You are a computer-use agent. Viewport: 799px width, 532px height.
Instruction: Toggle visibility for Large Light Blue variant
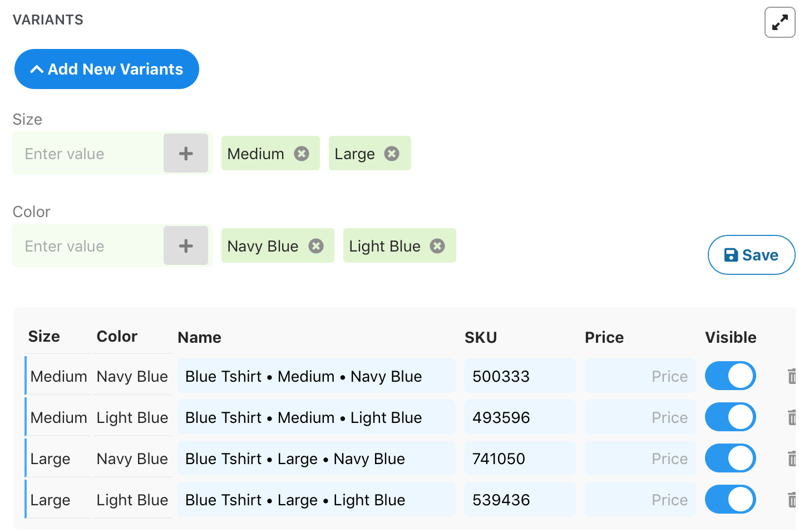730,500
